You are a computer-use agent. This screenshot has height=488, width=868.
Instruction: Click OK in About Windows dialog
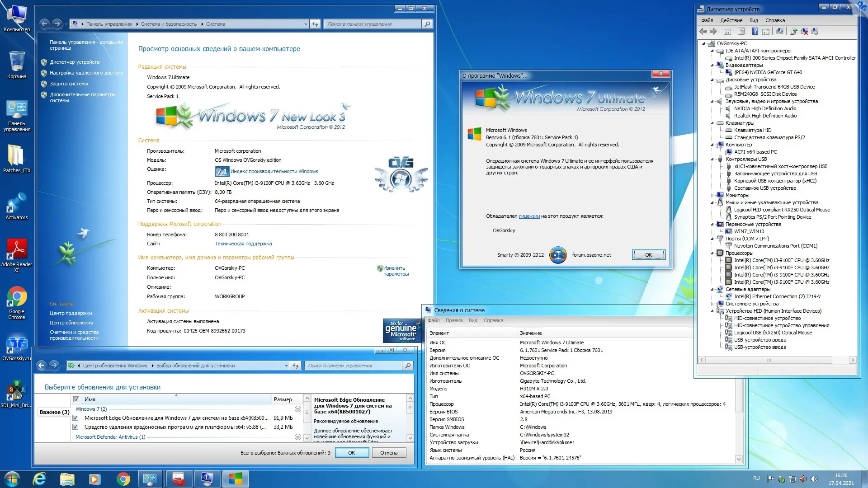tap(648, 255)
